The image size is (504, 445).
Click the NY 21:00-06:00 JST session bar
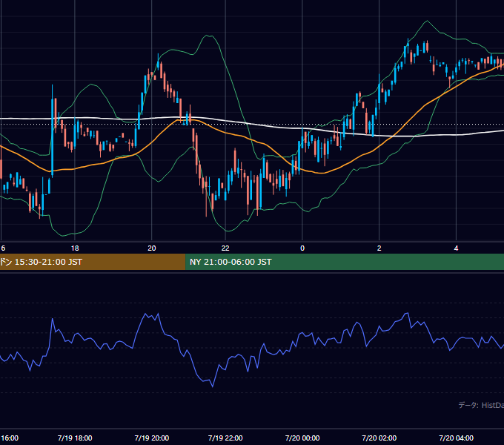[x=345, y=262]
